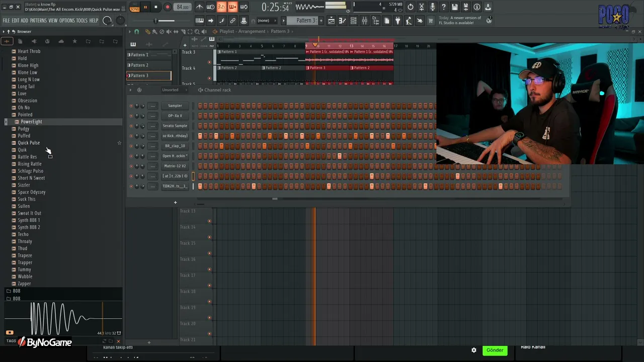
Task: Mute Track 13 in the playlist
Action: [x=209, y=221]
